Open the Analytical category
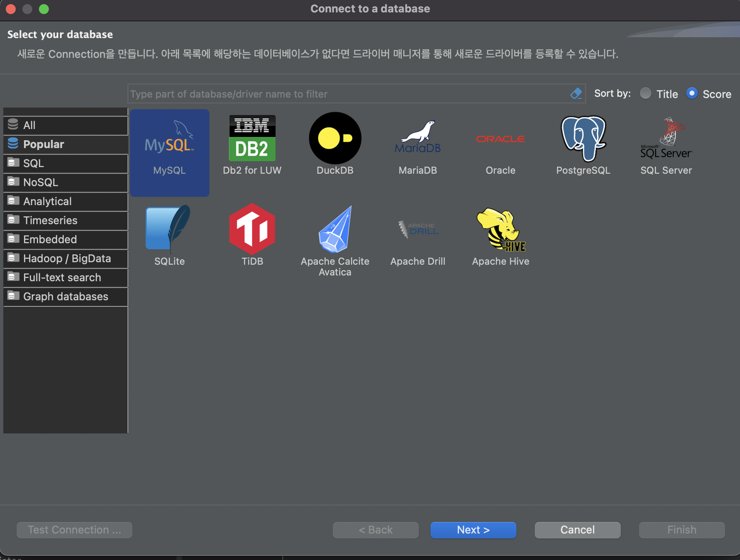This screenshot has height=560, width=740. point(66,201)
